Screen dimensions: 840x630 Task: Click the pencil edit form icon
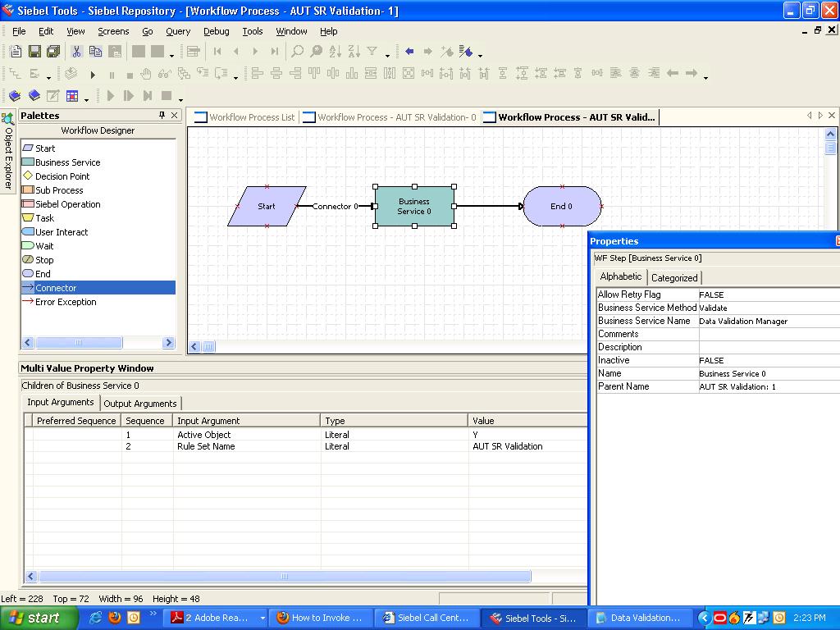pyautogui.click(x=52, y=96)
